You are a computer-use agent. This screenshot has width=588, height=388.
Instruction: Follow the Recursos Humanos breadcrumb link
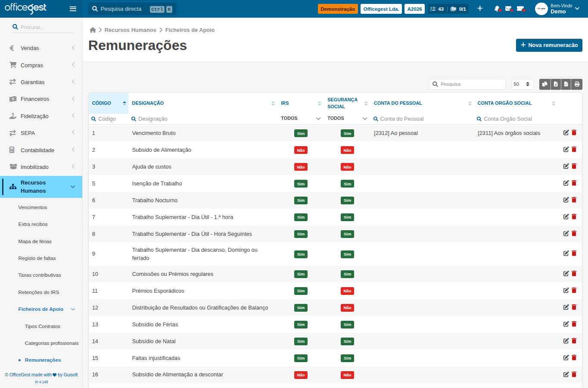pyautogui.click(x=131, y=30)
